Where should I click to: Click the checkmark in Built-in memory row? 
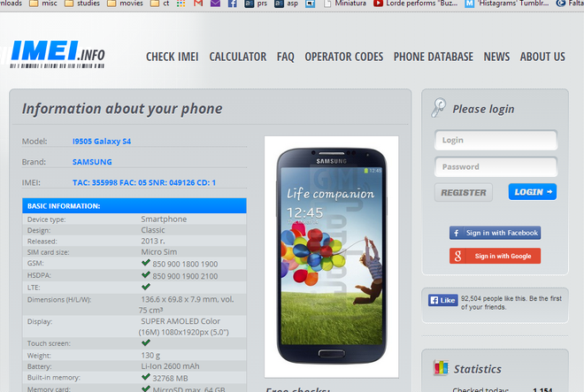coord(146,377)
